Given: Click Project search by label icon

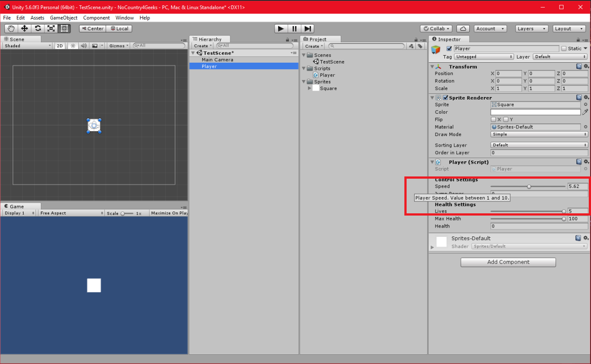Looking at the screenshot, I should click(419, 46).
